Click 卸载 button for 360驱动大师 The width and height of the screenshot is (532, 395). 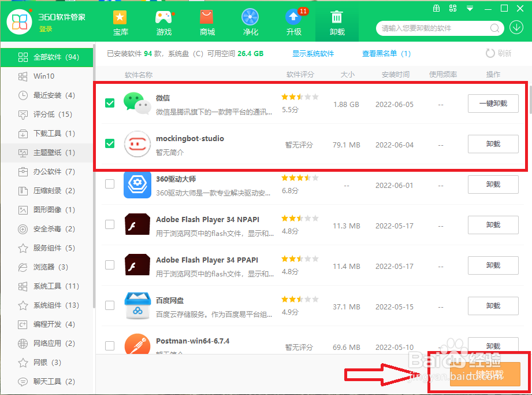click(493, 184)
